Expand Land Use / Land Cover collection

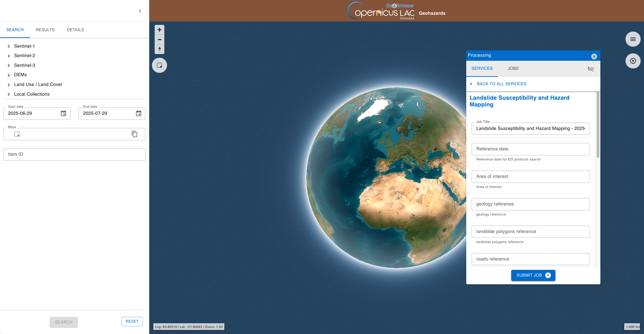9,85
